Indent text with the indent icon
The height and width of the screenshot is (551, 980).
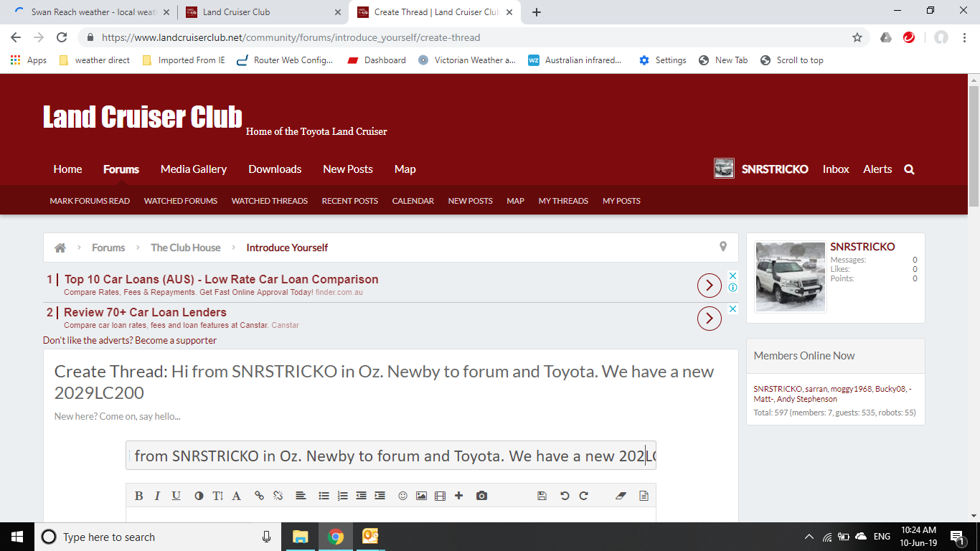pyautogui.click(x=380, y=496)
